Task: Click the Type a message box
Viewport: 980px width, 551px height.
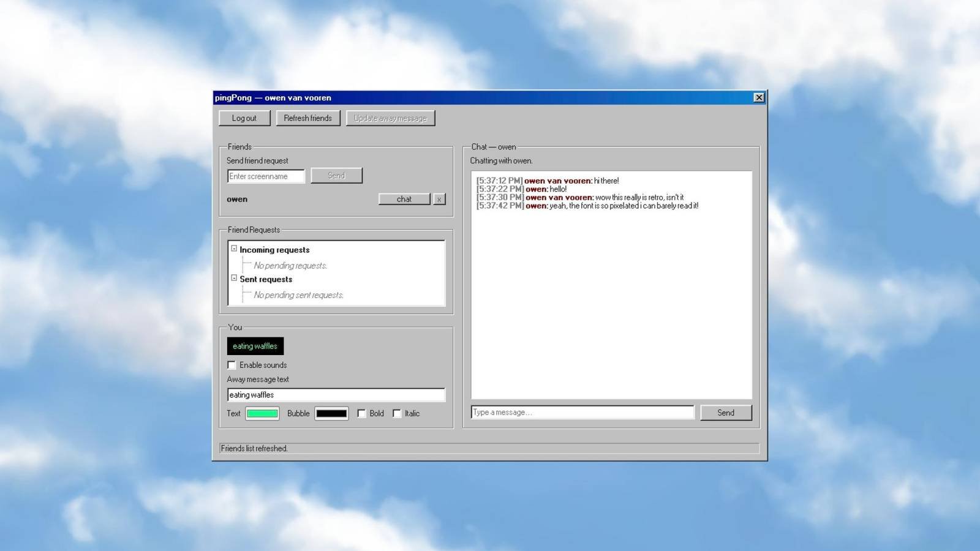Action: (x=581, y=411)
